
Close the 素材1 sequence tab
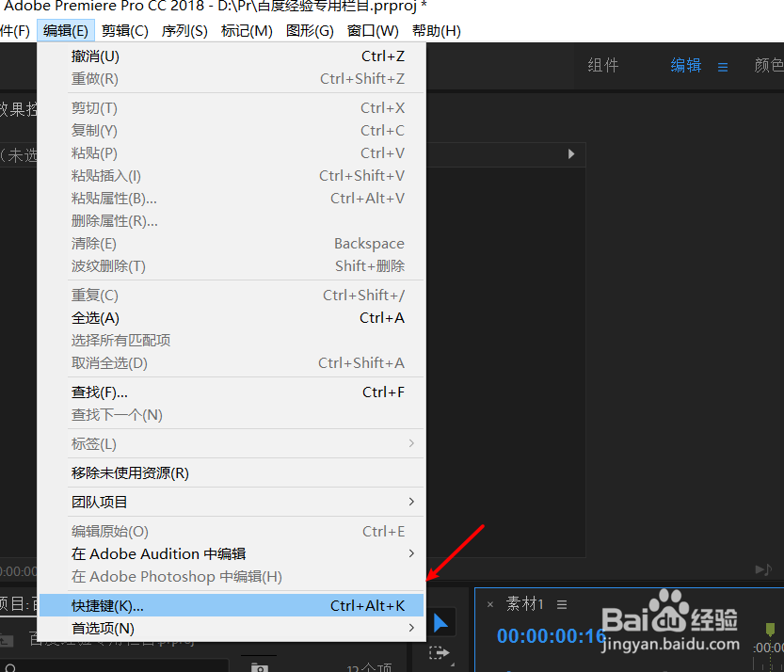point(490,604)
